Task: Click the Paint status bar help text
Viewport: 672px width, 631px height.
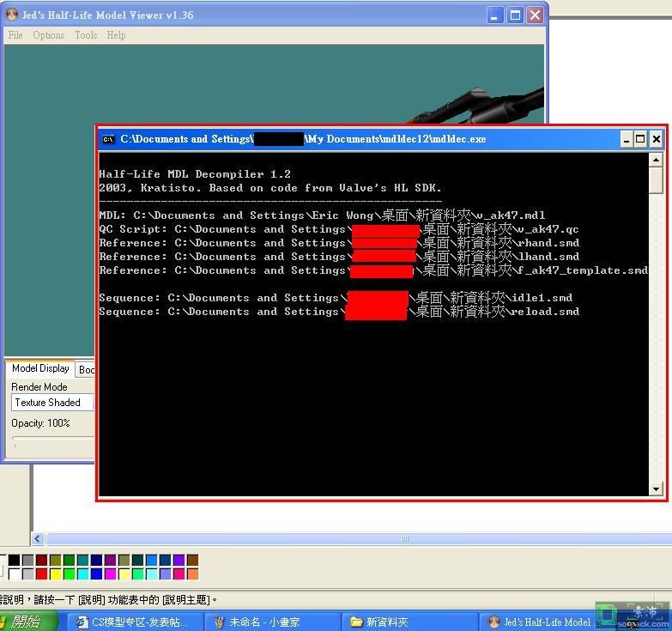Action: click(x=109, y=599)
